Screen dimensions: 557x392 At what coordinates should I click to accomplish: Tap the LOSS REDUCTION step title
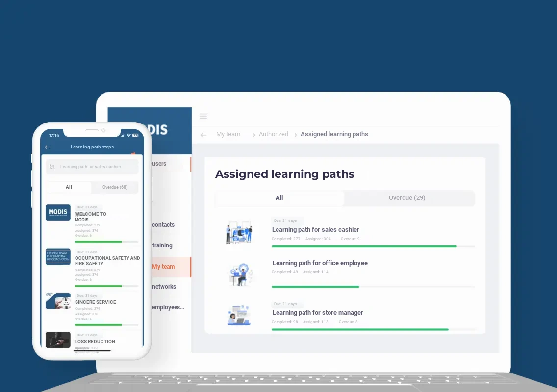95,341
